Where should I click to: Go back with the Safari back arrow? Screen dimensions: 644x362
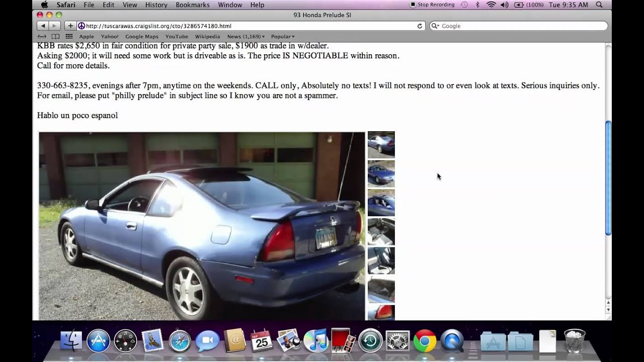click(x=43, y=26)
